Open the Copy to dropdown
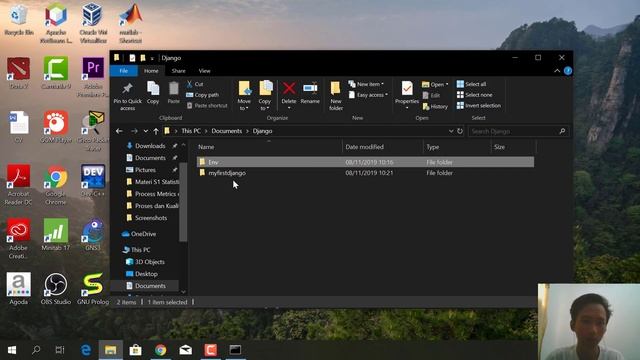 pyautogui.click(x=265, y=96)
